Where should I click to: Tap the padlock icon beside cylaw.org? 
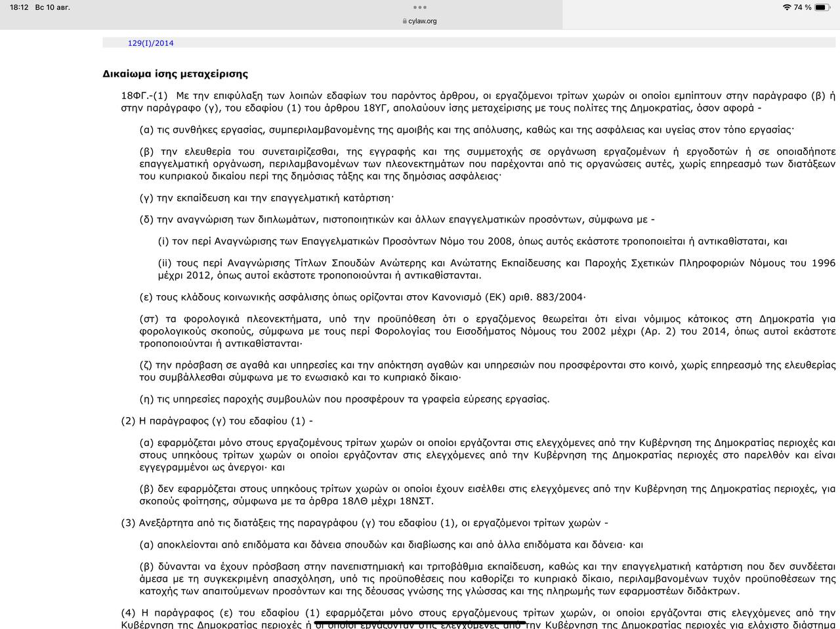pyautogui.click(x=405, y=21)
